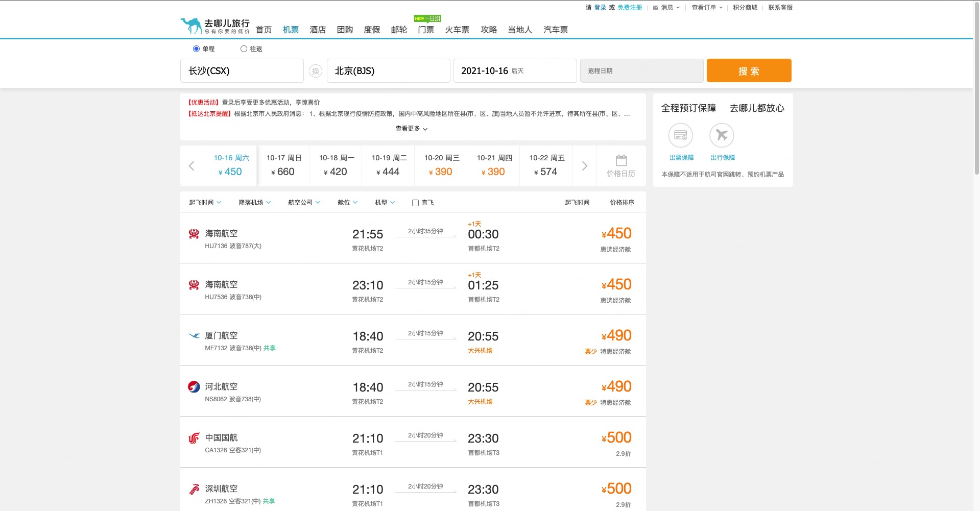The height and width of the screenshot is (511, 980).
Task: Select 10-19 周二 ¥444 date
Action: 389,166
